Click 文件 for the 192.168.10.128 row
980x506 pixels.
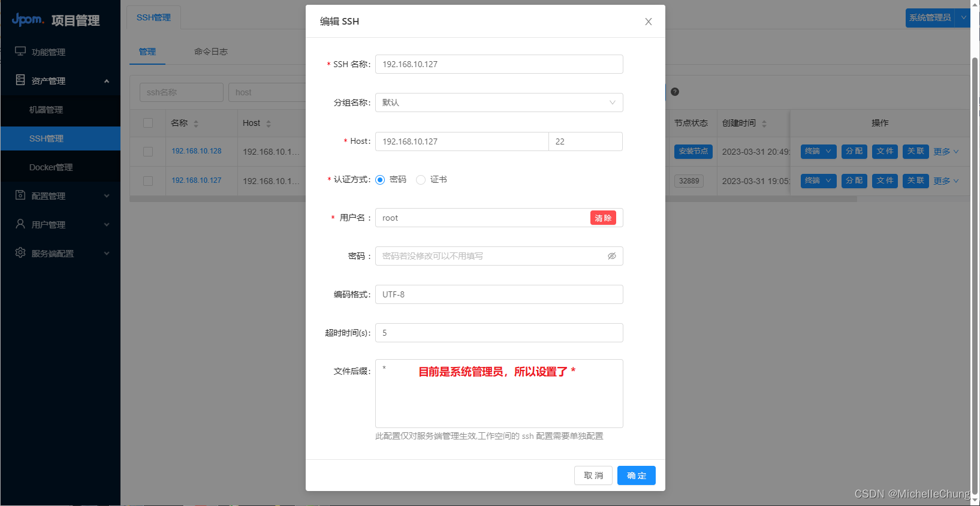click(x=885, y=151)
